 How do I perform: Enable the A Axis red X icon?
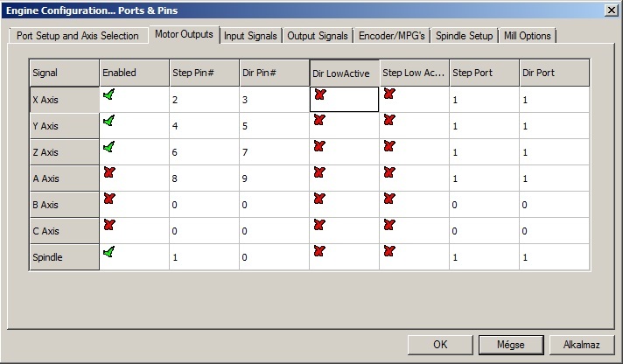point(108,173)
